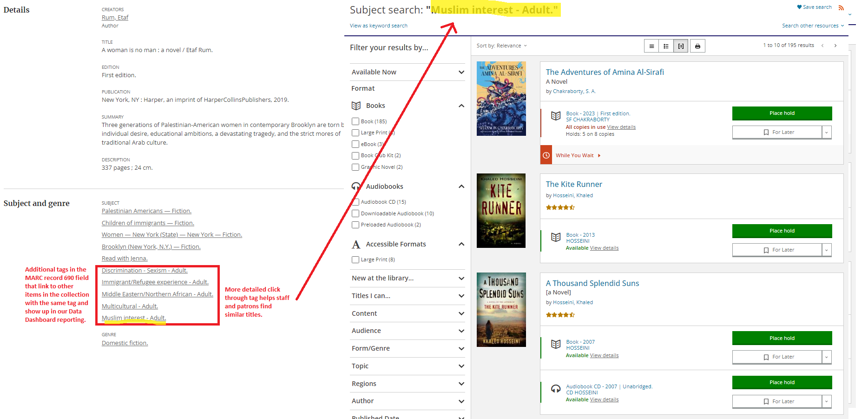Enable the Graphic Novel (2) filter
The image size is (868, 419).
(355, 167)
